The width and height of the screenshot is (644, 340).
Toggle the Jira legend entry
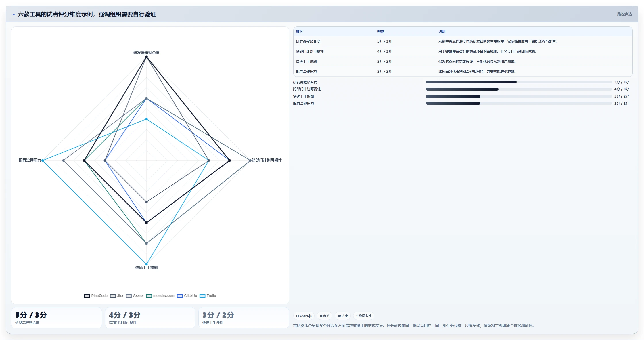click(117, 296)
